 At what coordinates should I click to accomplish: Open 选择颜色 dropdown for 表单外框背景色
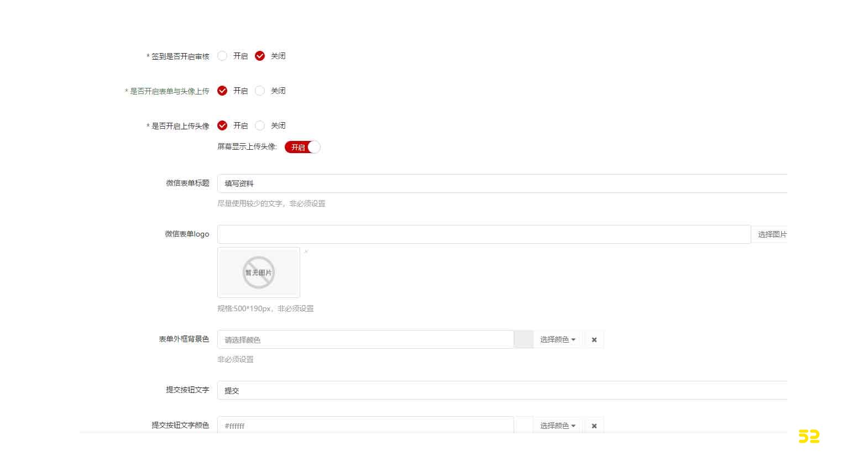coord(558,339)
